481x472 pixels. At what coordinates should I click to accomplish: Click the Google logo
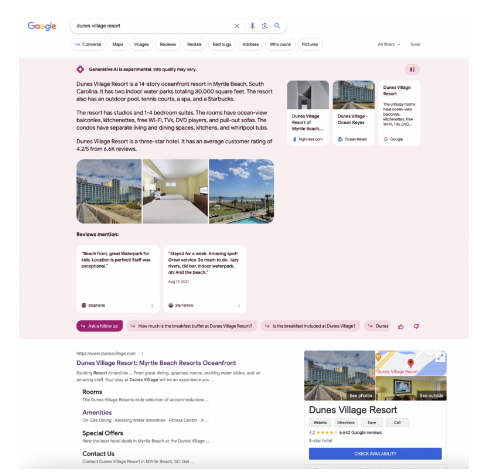[x=42, y=26]
